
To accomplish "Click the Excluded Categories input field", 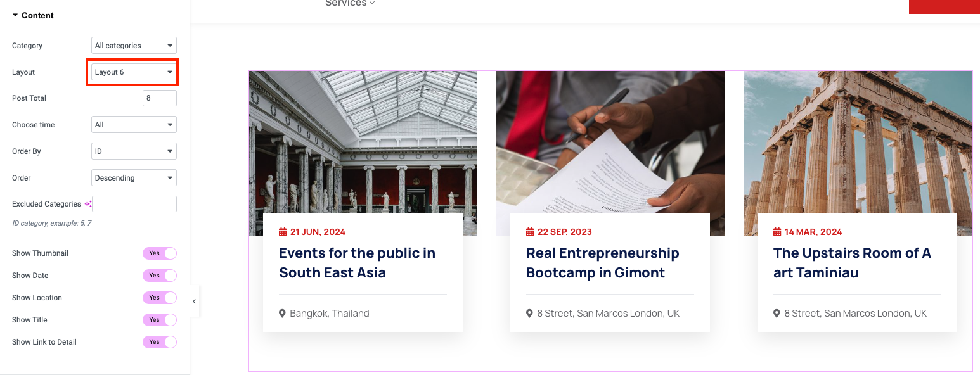I will tap(134, 204).
